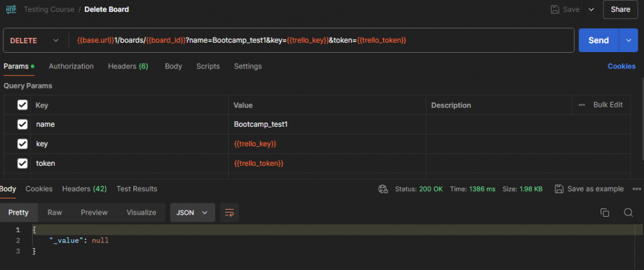The height and width of the screenshot is (270, 644).
Task: Send the request with Send button
Action: pyautogui.click(x=599, y=40)
